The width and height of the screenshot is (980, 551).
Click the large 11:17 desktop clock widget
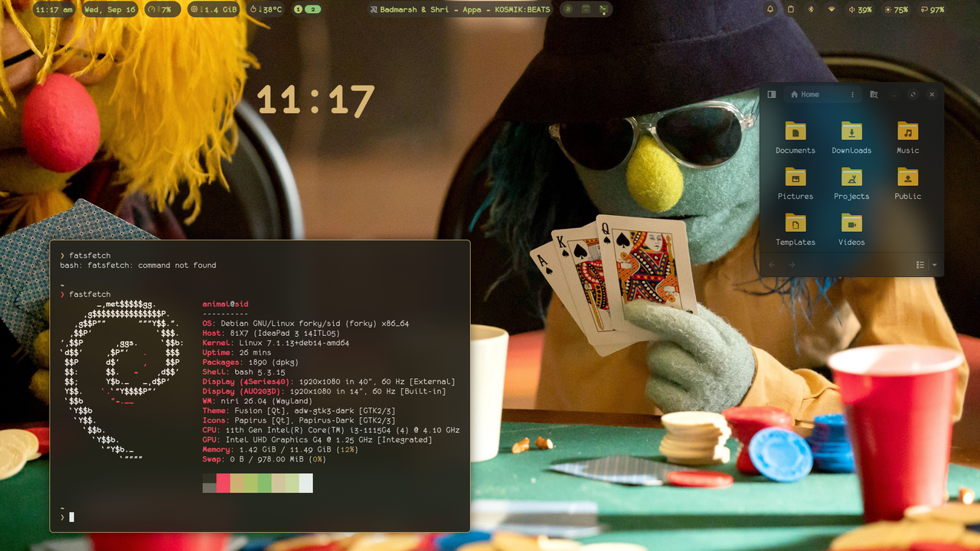315,100
